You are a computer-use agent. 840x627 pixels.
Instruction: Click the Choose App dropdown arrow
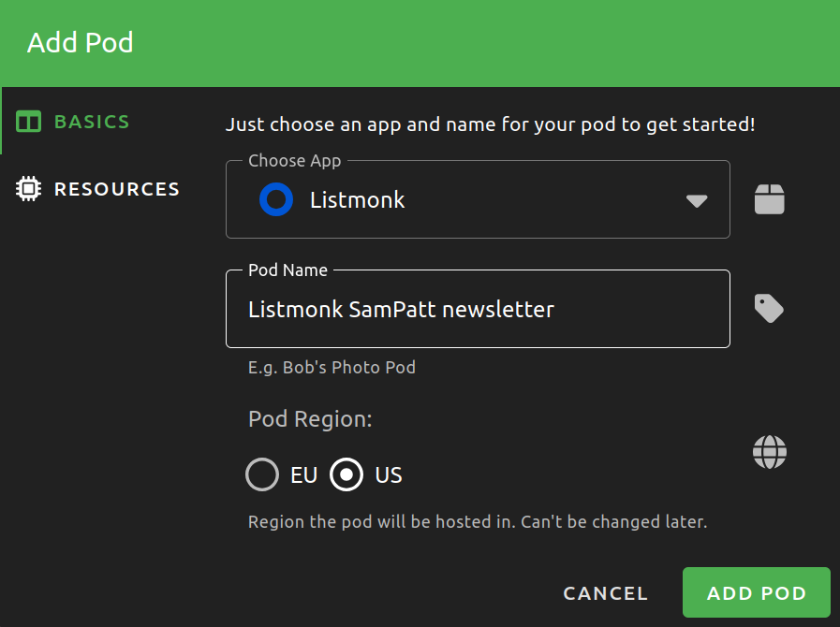[697, 201]
